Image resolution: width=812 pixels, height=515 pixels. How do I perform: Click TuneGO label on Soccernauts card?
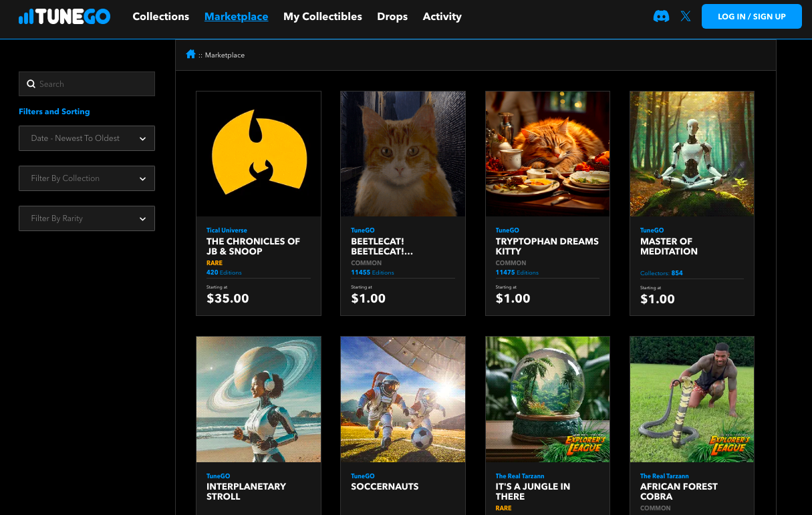(x=363, y=476)
